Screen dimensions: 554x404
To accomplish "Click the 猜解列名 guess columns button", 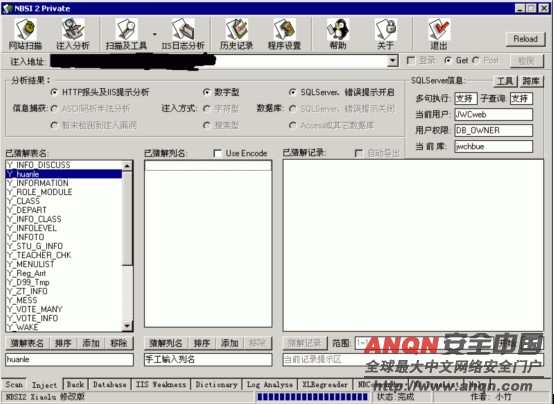I will (x=165, y=343).
